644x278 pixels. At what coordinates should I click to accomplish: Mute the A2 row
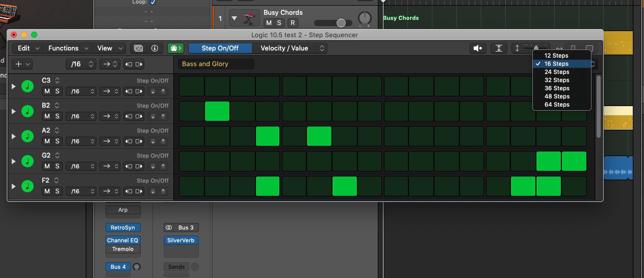(46, 141)
